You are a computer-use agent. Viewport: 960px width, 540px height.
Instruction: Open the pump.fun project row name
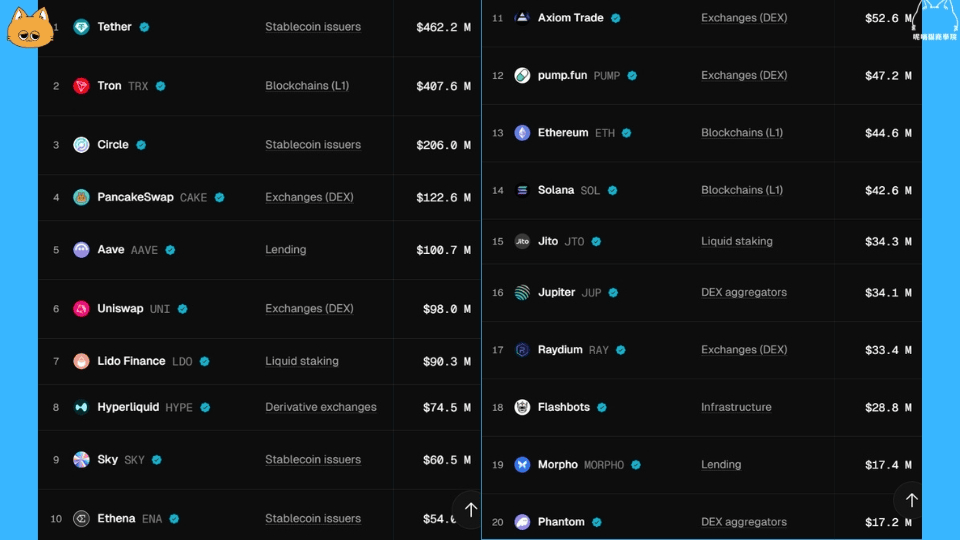(x=562, y=76)
